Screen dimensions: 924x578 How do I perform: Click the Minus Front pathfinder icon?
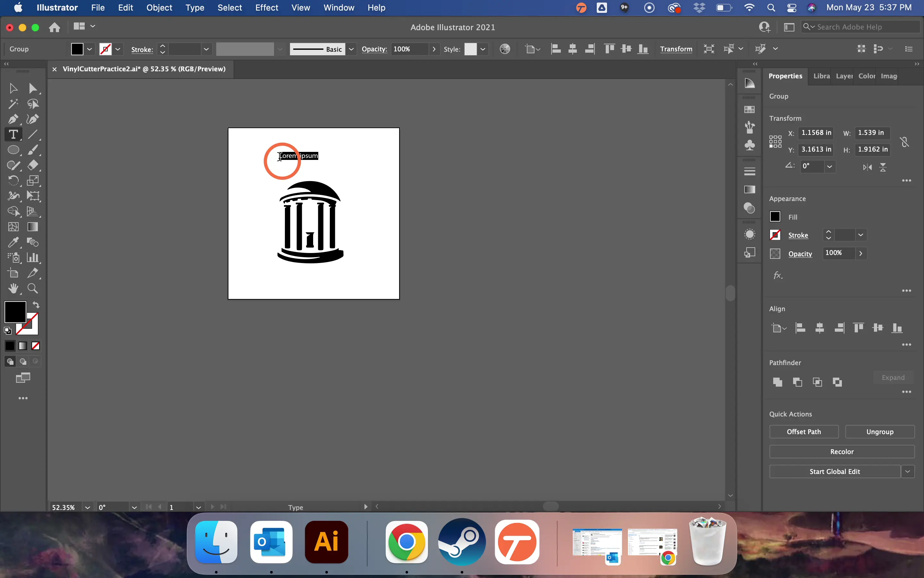(797, 382)
